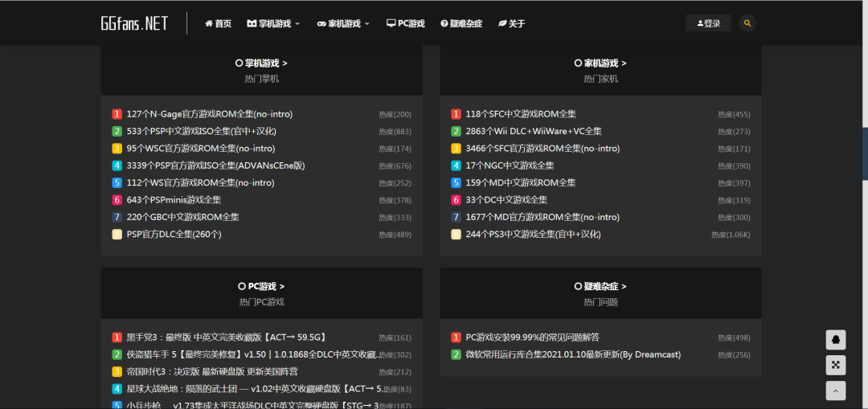Click the 登录 login button
The image size is (868, 409).
(x=708, y=23)
